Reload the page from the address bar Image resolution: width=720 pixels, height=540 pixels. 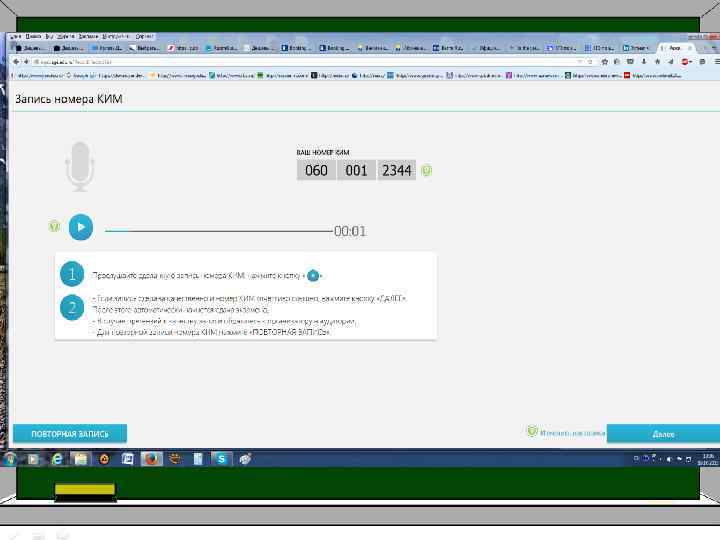[x=590, y=62]
